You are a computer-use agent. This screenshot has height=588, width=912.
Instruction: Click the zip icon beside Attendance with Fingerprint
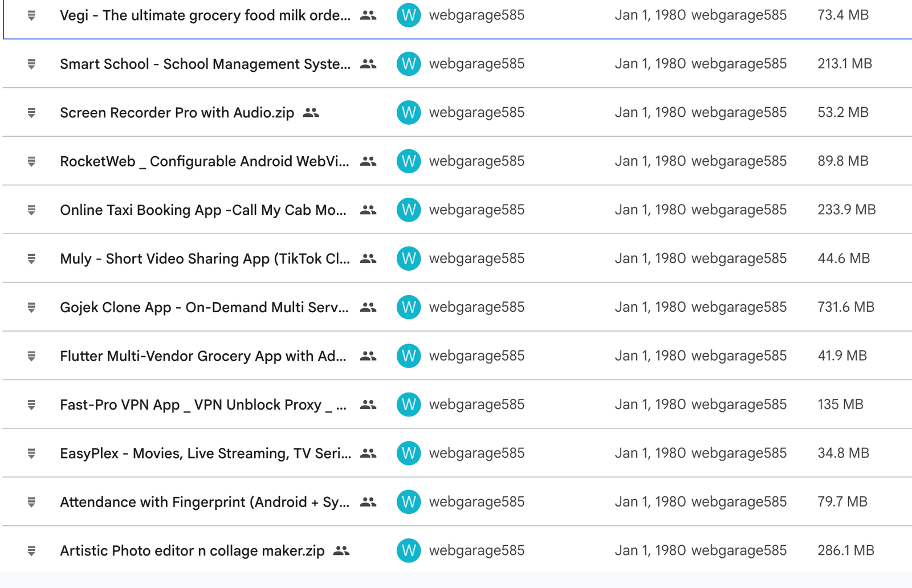(x=31, y=503)
